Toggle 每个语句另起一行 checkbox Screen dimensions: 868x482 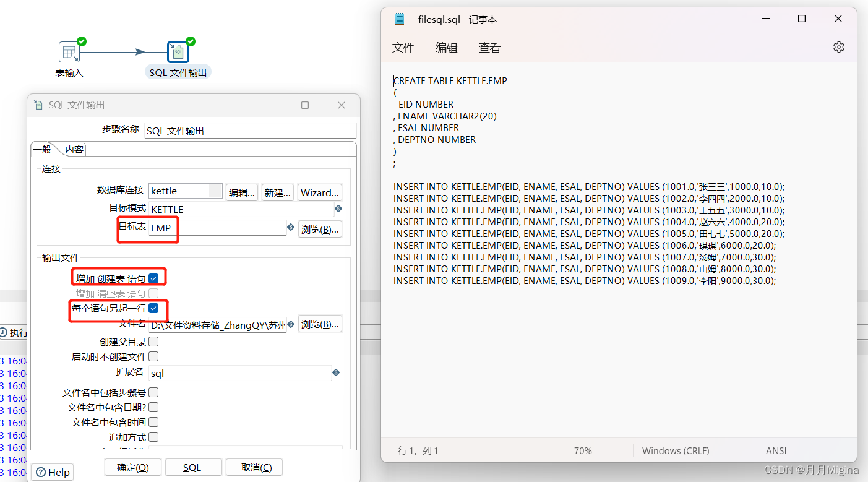point(153,308)
